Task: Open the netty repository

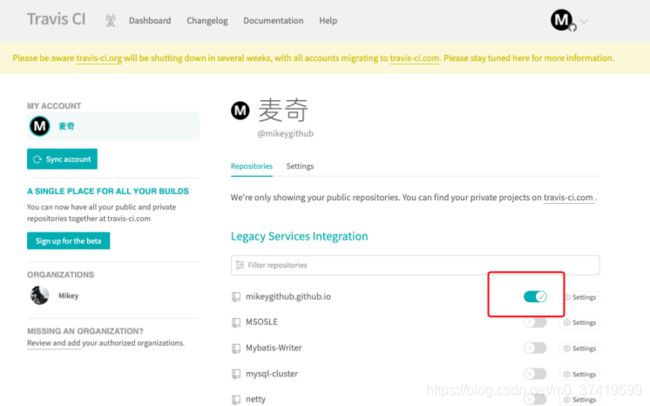Action: pyautogui.click(x=255, y=399)
